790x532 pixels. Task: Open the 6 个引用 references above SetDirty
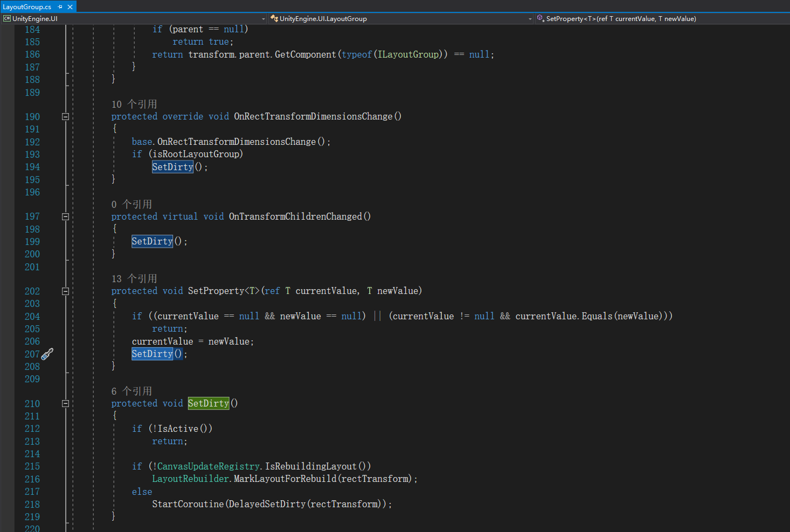131,391
